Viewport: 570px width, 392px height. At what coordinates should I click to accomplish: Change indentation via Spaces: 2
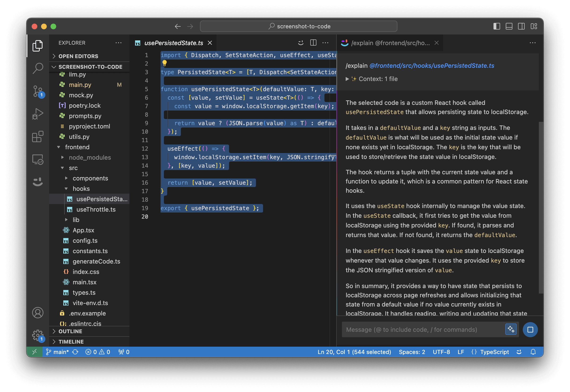click(412, 352)
